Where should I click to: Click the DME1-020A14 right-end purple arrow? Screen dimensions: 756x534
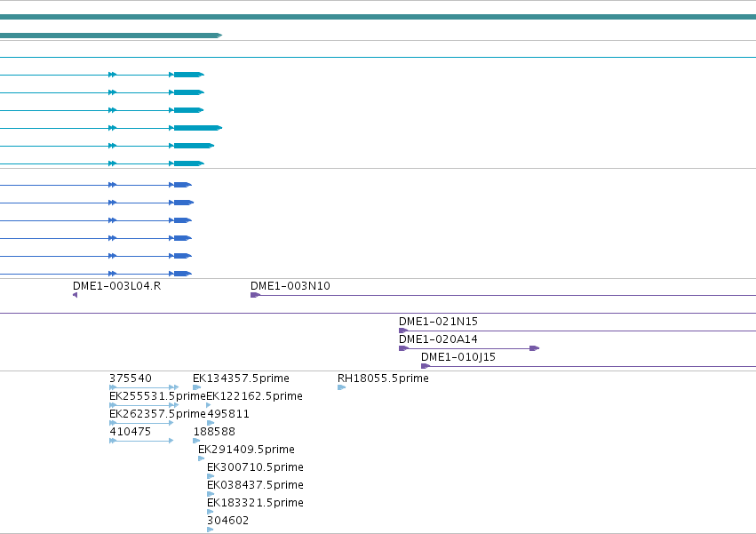click(534, 348)
